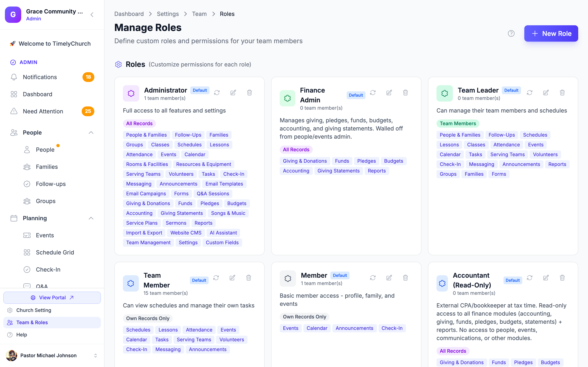The image size is (588, 367).
Task: Navigate to Settings in the breadcrumb
Action: tap(168, 14)
